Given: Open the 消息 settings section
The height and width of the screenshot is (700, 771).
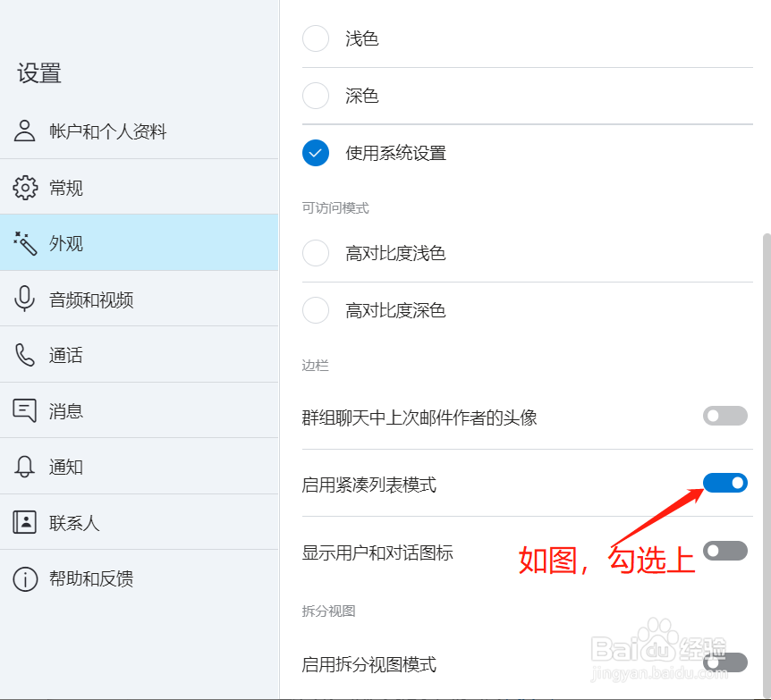Looking at the screenshot, I should [140, 410].
